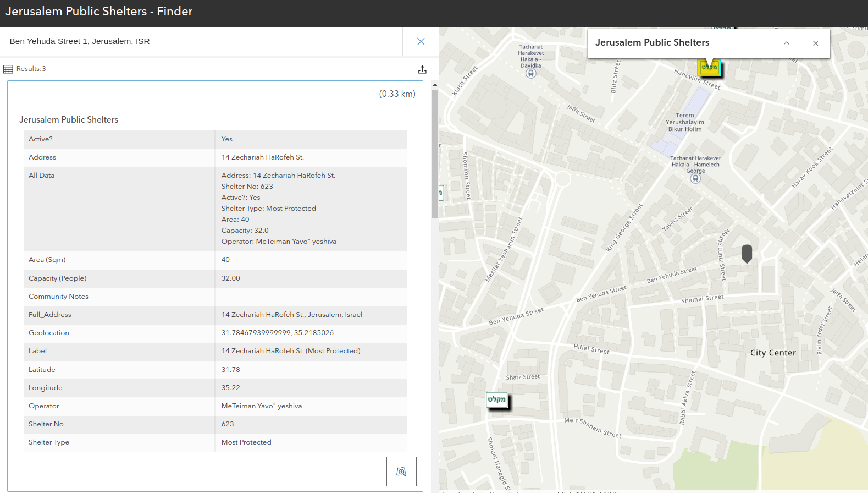Click the Active? value Yes

click(x=227, y=139)
